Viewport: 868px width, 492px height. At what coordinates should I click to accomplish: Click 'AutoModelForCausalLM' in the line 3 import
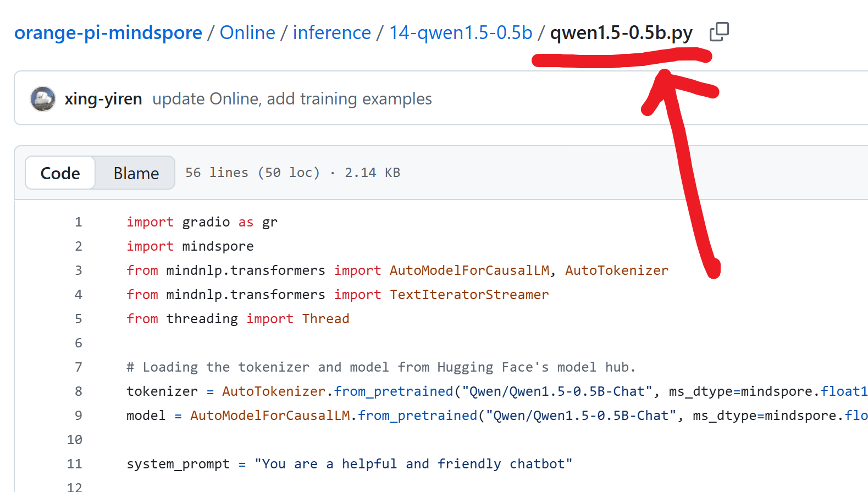click(469, 270)
